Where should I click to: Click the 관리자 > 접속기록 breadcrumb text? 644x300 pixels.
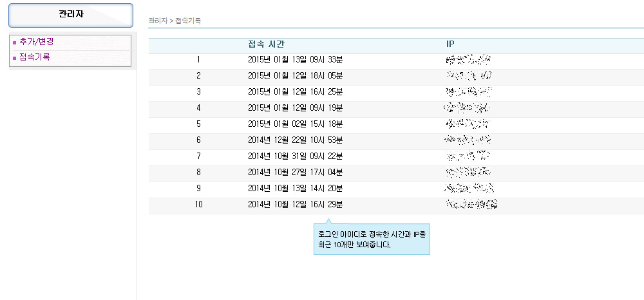[175, 21]
